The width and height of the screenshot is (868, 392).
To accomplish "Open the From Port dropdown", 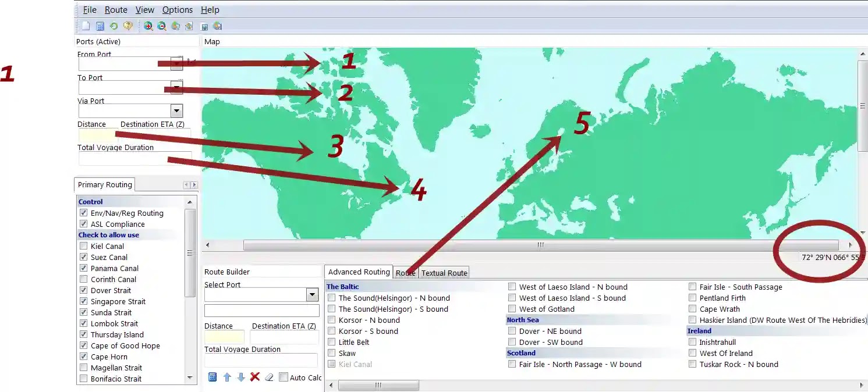I will (176, 64).
